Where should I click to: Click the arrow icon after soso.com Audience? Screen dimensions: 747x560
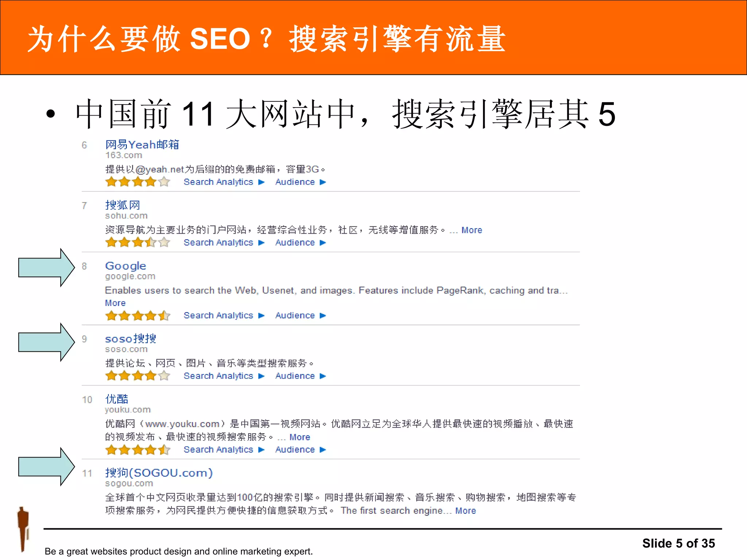[322, 376]
